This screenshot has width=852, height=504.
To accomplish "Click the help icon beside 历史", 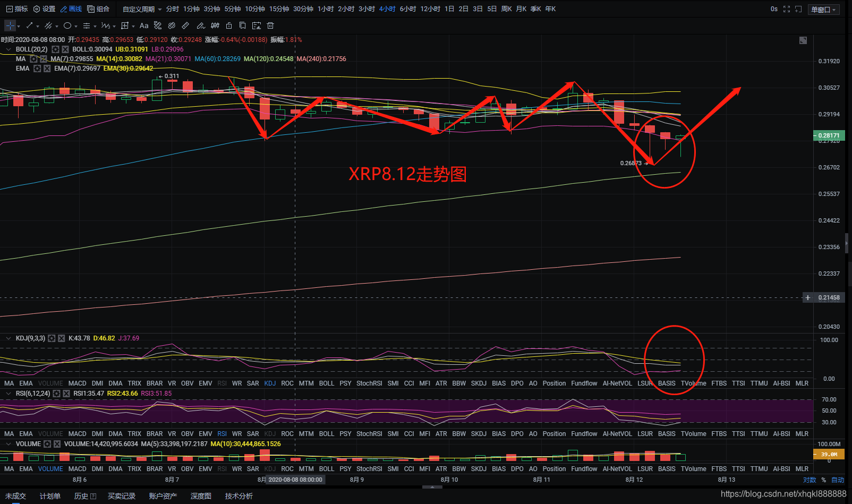I will pos(93,496).
